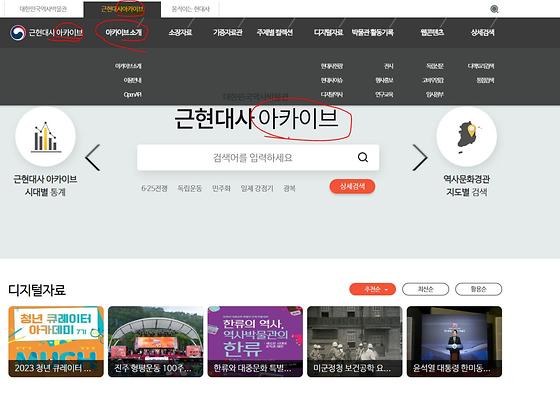Screen dimensions: 560x393
Task: Open the Korea map 지도별 검색 circle icon
Action: point(466,137)
